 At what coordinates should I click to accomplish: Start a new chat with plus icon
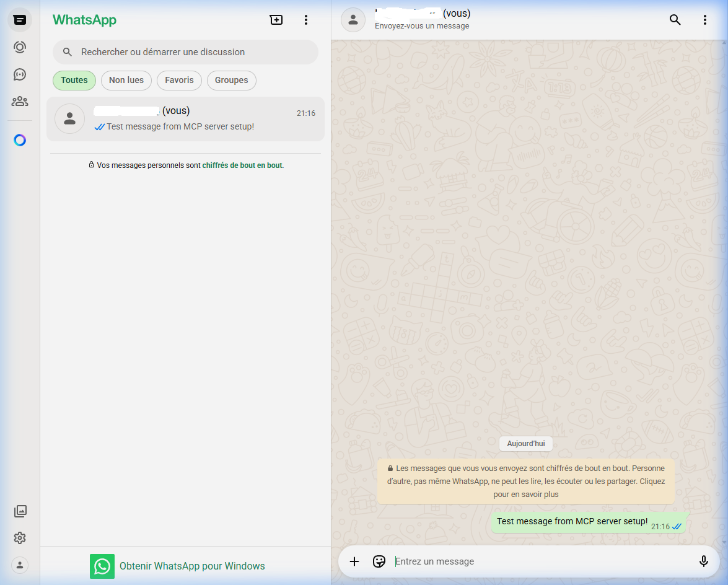276,20
